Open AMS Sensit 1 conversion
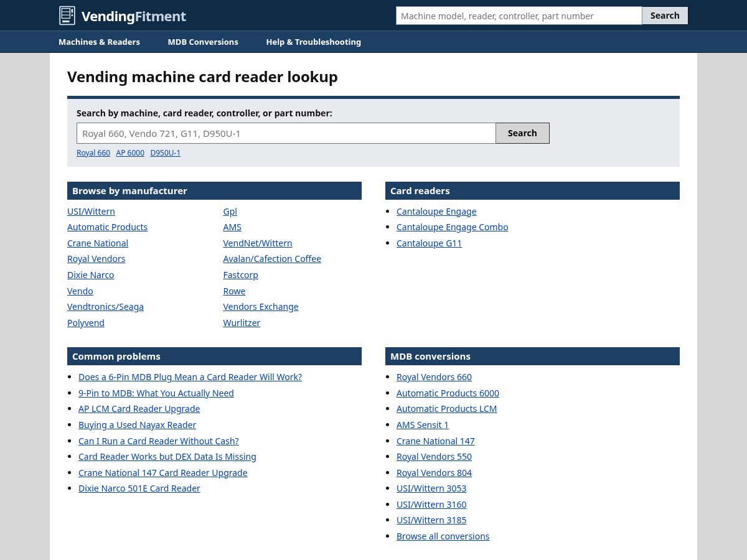The width and height of the screenshot is (747, 560). click(423, 425)
